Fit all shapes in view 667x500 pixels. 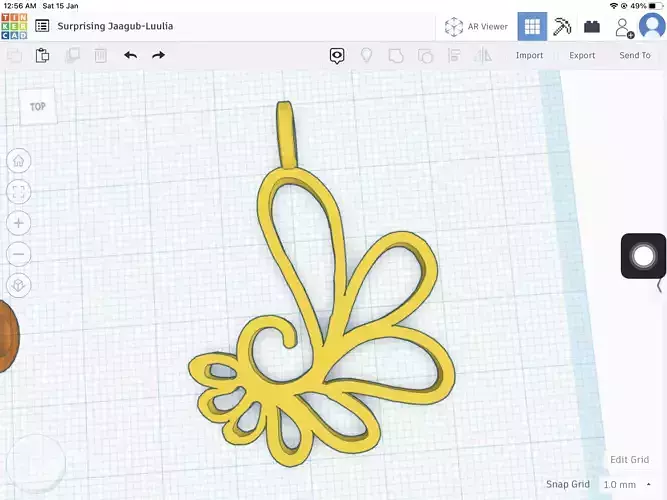(19, 192)
